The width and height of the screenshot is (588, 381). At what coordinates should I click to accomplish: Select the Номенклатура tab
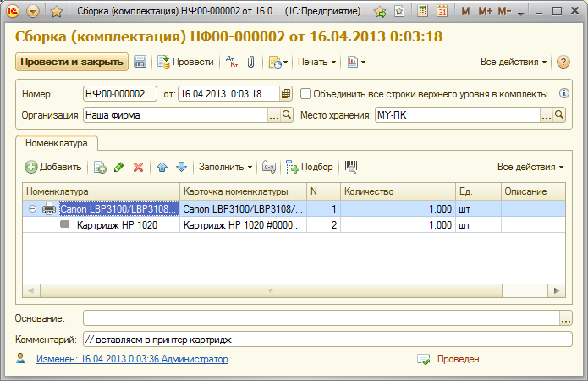(57, 143)
